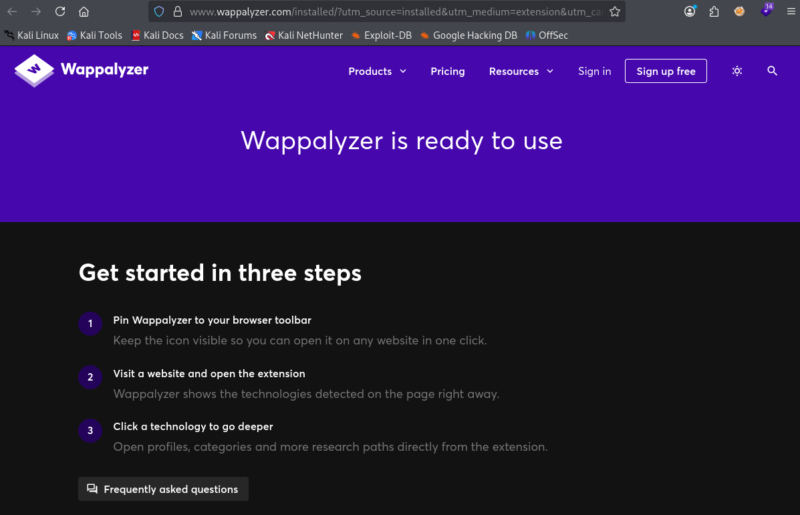The width and height of the screenshot is (800, 515).
Task: Open the Extensions puzzle-piece icon
Action: coord(714,11)
